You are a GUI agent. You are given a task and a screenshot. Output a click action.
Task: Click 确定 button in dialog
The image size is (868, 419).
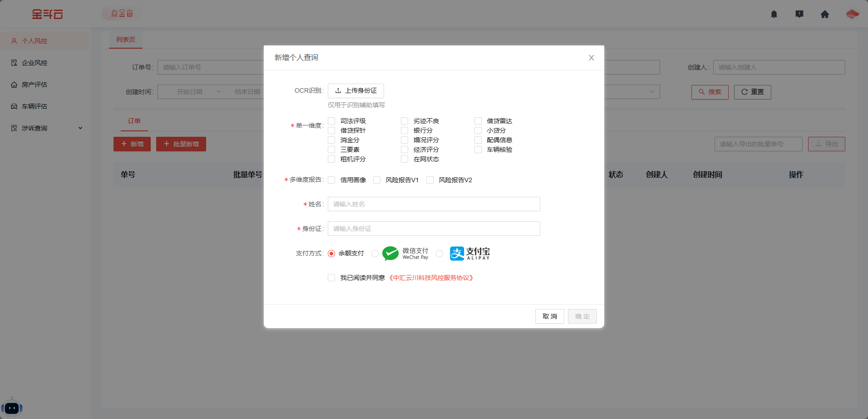[x=582, y=316]
